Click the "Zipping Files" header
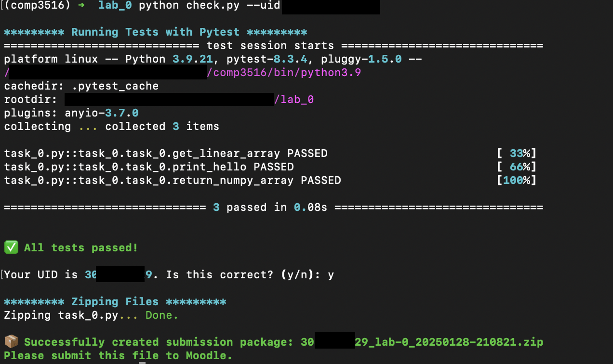This screenshot has width=613, height=364. tap(115, 302)
